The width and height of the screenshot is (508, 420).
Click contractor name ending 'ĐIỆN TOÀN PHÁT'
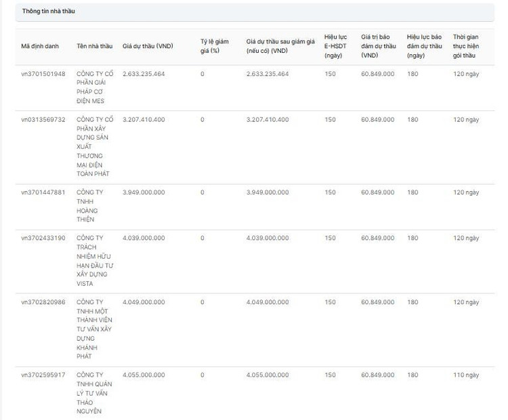pyautogui.click(x=95, y=146)
